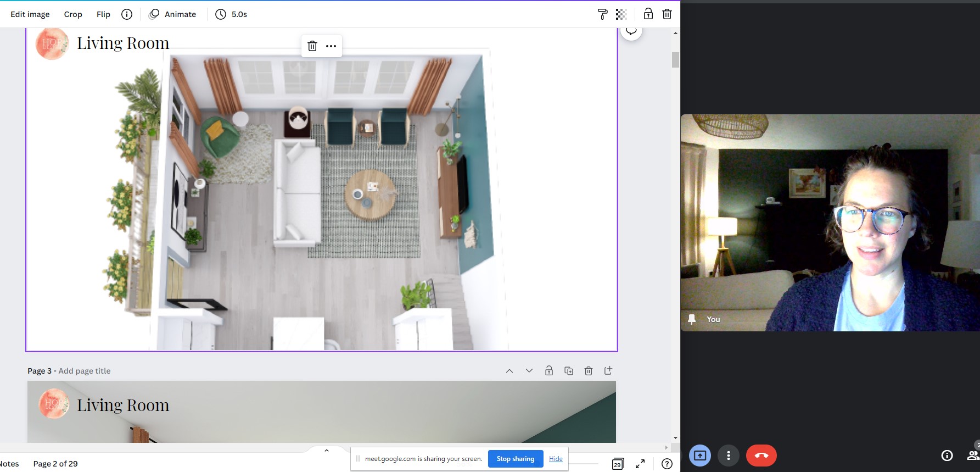Enter fullscreen presentation mode
Image resolution: width=980 pixels, height=472 pixels.
[x=640, y=464]
